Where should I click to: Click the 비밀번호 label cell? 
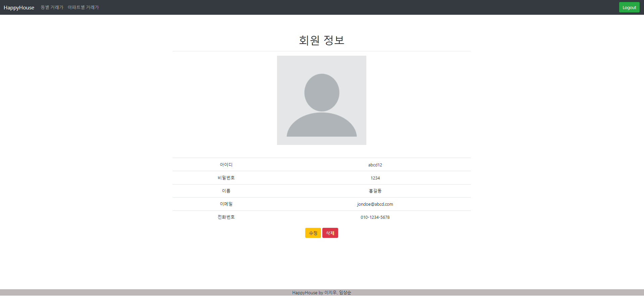click(x=226, y=178)
